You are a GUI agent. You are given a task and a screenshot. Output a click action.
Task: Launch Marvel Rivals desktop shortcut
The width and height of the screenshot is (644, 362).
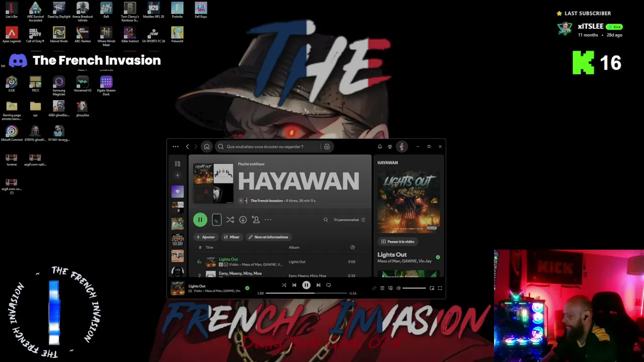pyautogui.click(x=59, y=35)
